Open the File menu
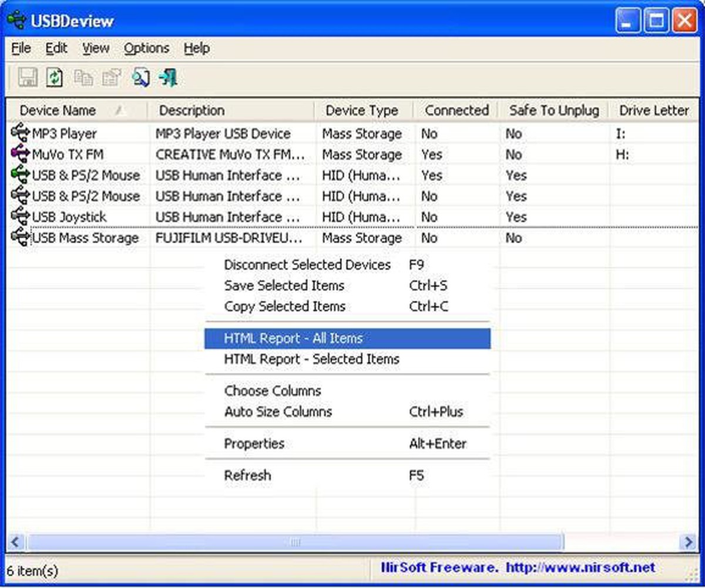This screenshot has height=588, width=705. click(x=21, y=48)
